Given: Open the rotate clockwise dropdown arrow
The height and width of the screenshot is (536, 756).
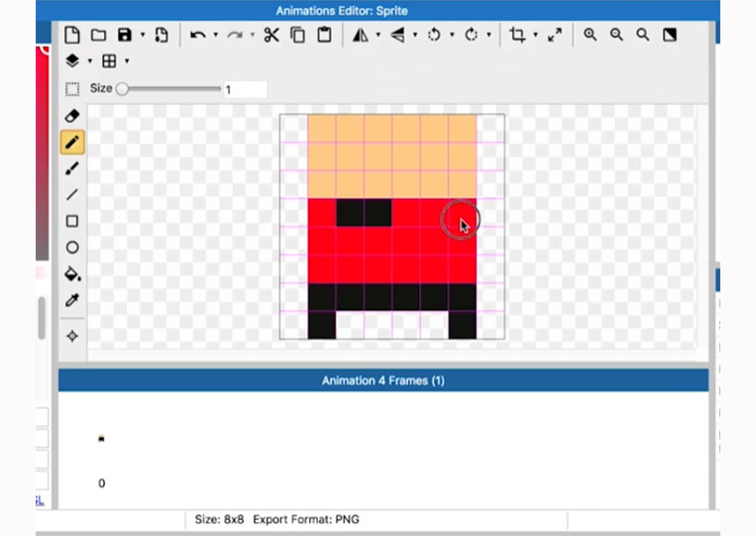Looking at the screenshot, I should click(488, 35).
